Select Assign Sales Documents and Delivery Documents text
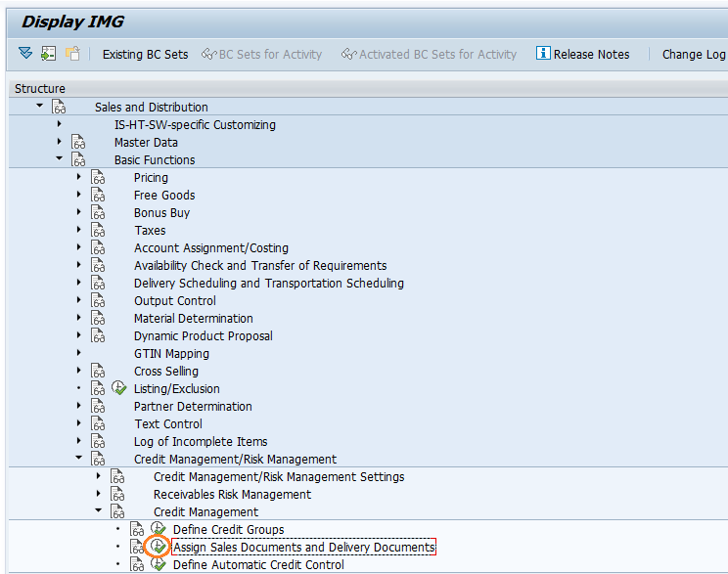This screenshot has height=574, width=728. coord(304,547)
